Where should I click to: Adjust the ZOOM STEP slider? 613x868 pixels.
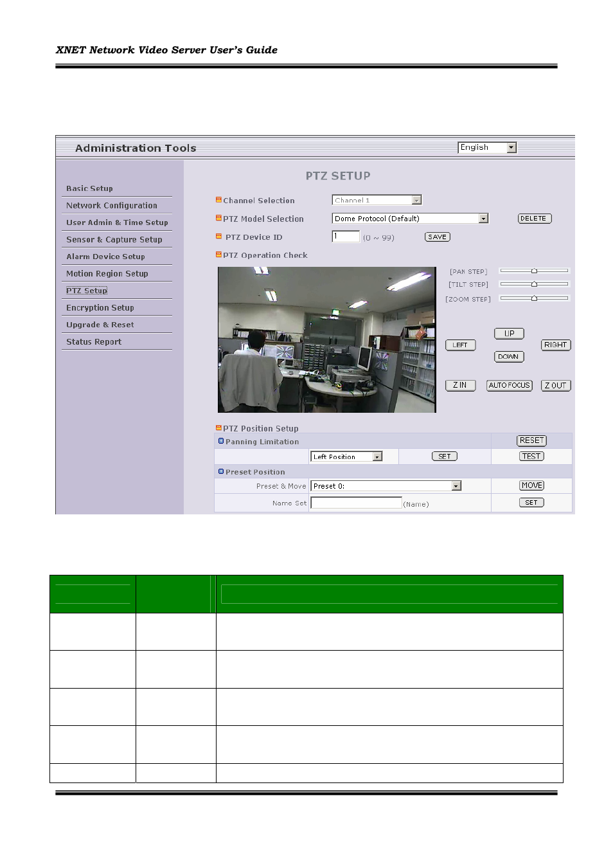coord(534,298)
